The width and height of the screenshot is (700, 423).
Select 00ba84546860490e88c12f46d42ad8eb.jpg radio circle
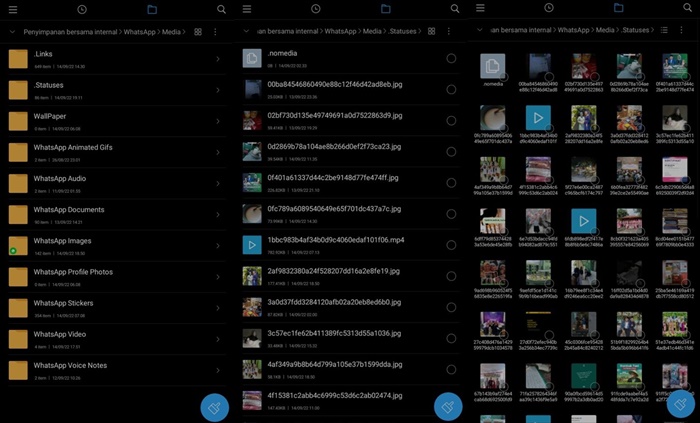tap(451, 90)
